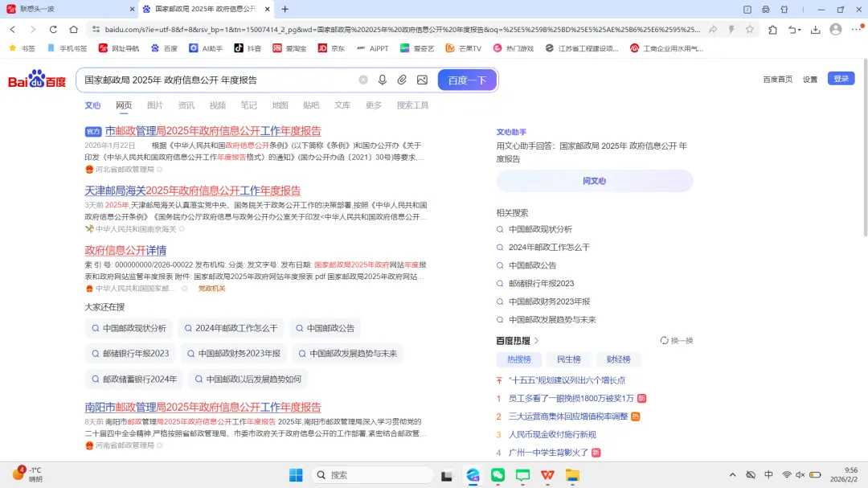Open WPS Office from taskbar

pyautogui.click(x=547, y=474)
